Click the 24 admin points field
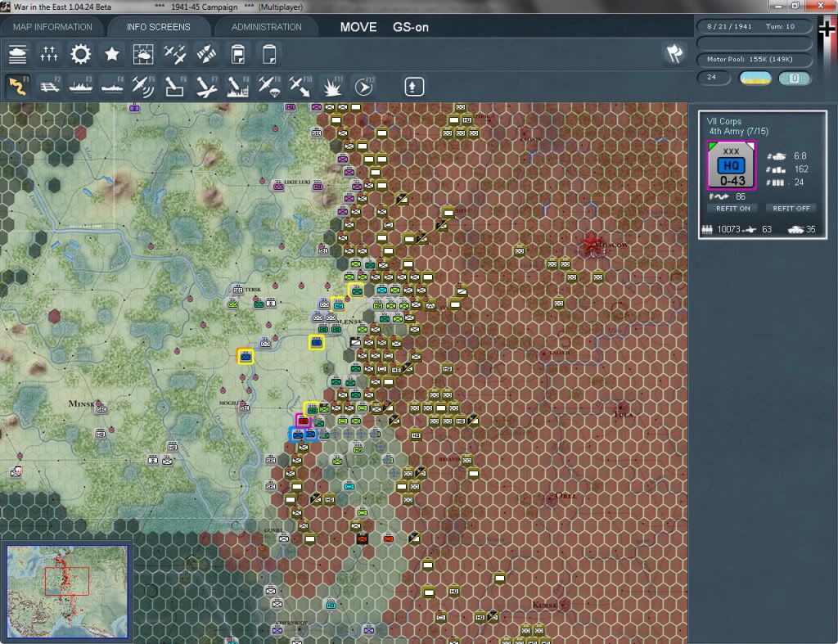The width and height of the screenshot is (838, 644). click(714, 78)
